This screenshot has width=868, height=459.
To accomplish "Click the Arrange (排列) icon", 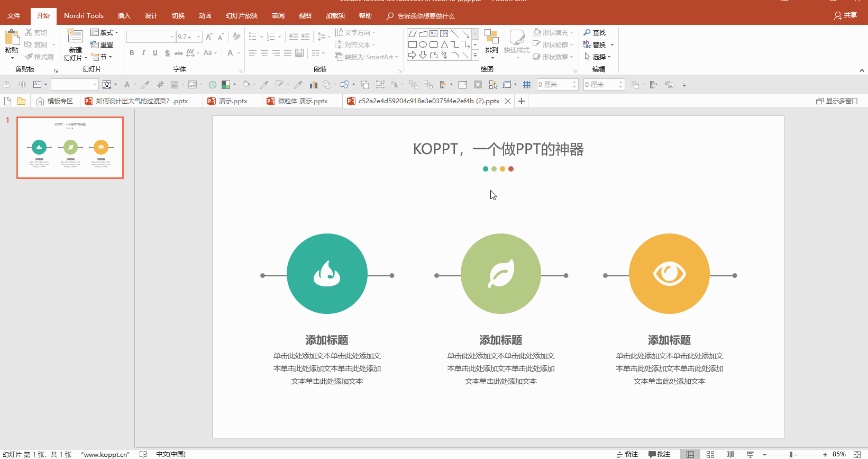I will point(491,37).
